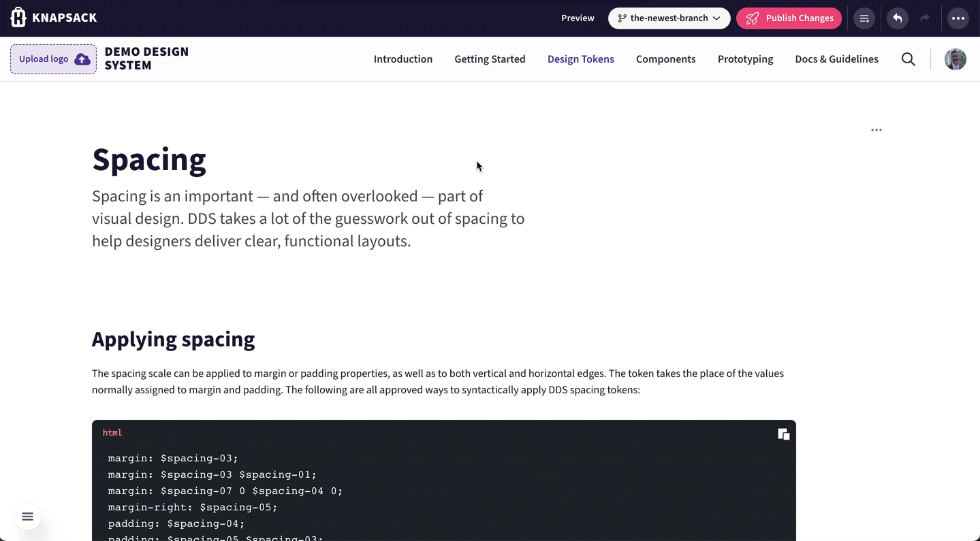The image size is (980, 541).
Task: Select the Design Tokens tab
Action: (580, 59)
